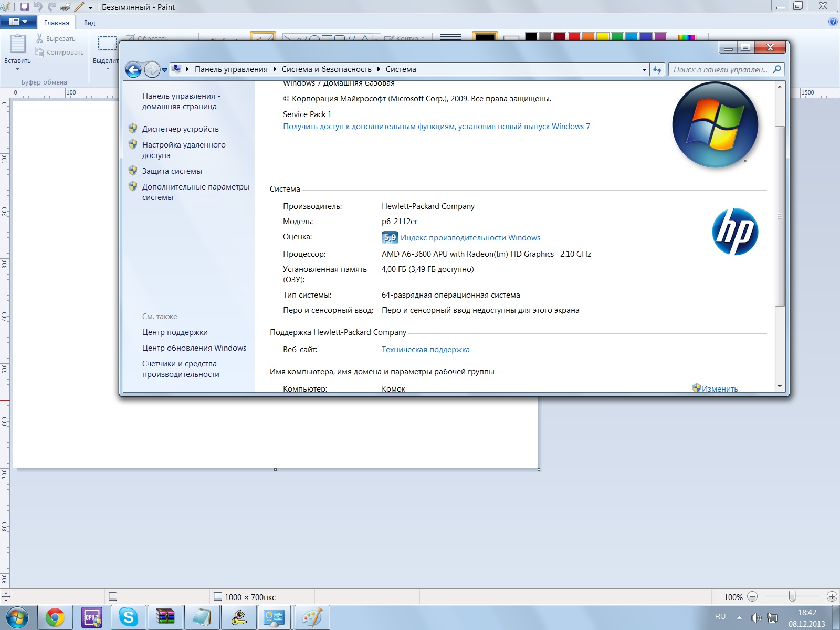Image resolution: width=840 pixels, height=630 pixels.
Task: Open Счетчики и средства производительности
Action: point(181,369)
